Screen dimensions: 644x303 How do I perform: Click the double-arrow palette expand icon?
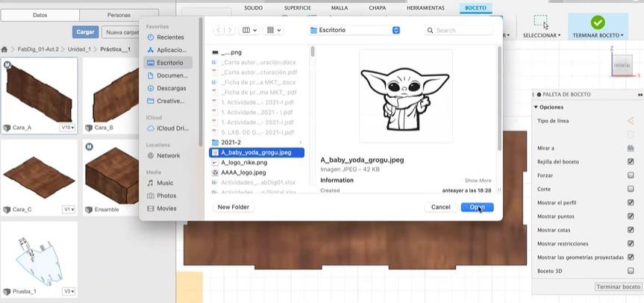pos(640,95)
